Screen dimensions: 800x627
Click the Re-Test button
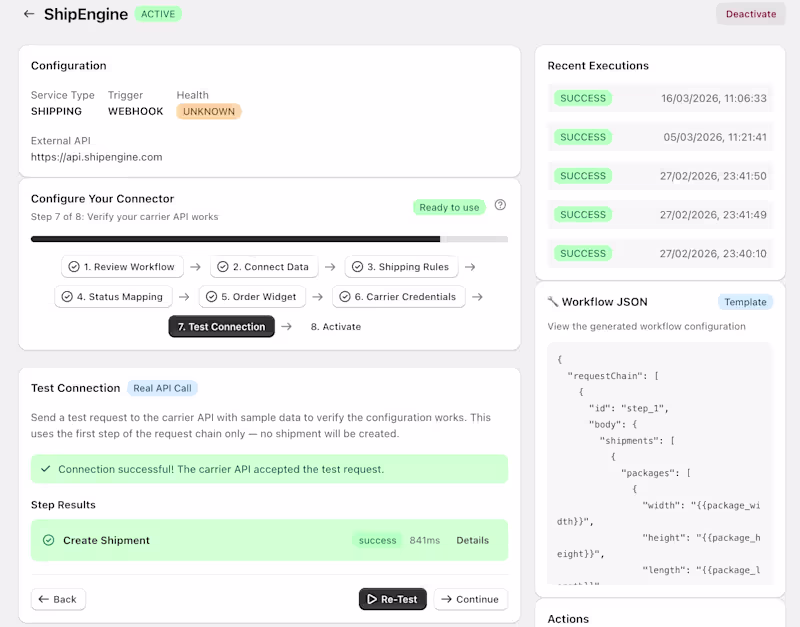tap(392, 599)
